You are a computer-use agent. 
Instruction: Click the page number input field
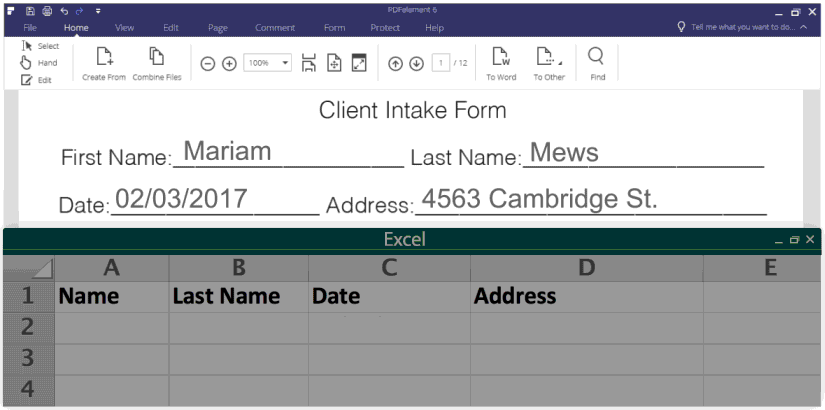point(440,63)
